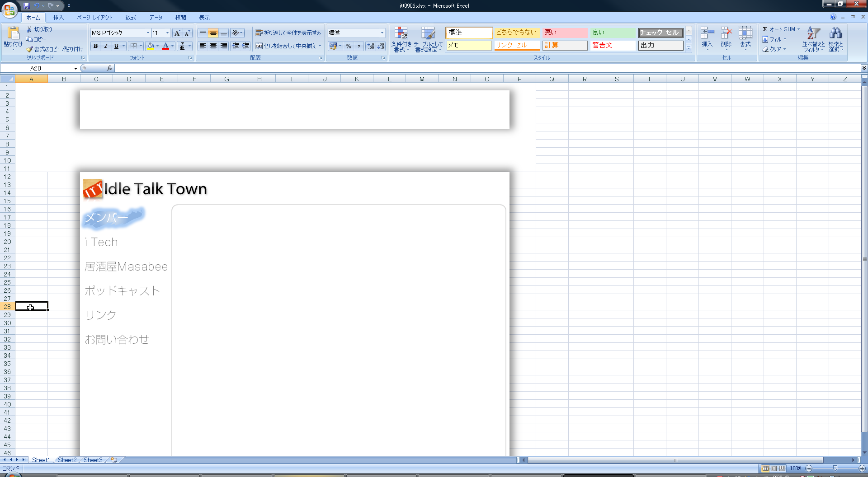Click the zoom slider handle
This screenshot has width=868, height=477.
click(x=835, y=468)
